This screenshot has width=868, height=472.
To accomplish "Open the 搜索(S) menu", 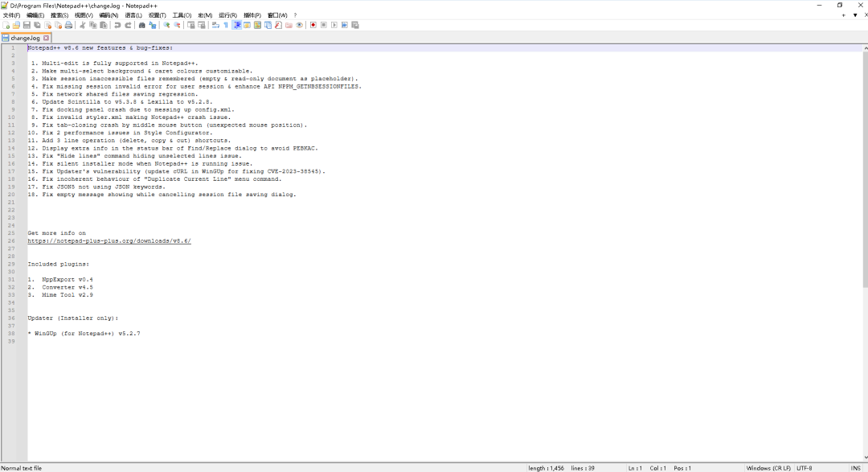I will tap(59, 15).
